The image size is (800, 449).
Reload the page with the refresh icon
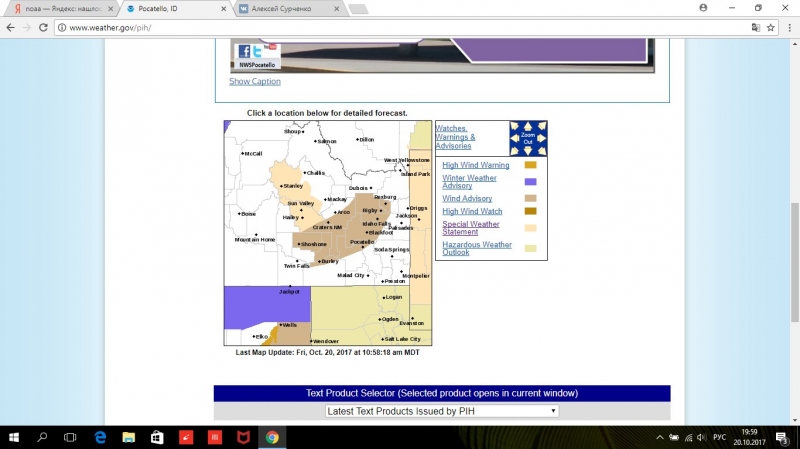(43, 28)
